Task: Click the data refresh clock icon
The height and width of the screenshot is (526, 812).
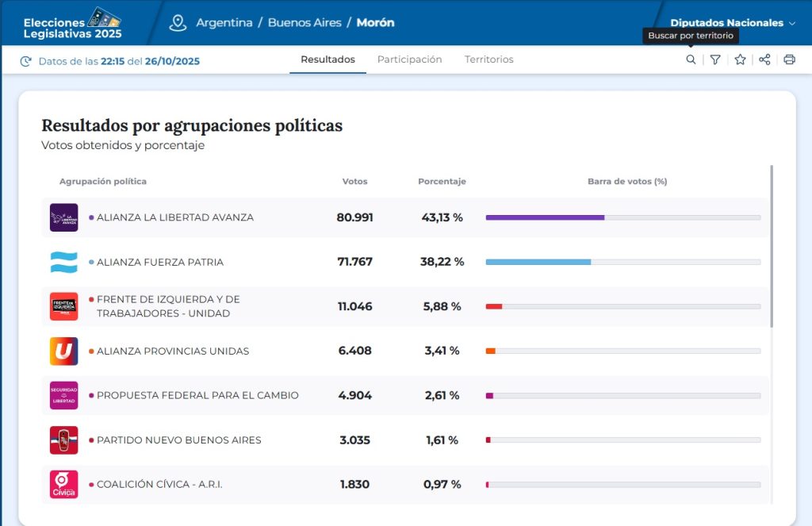Action: 26,61
